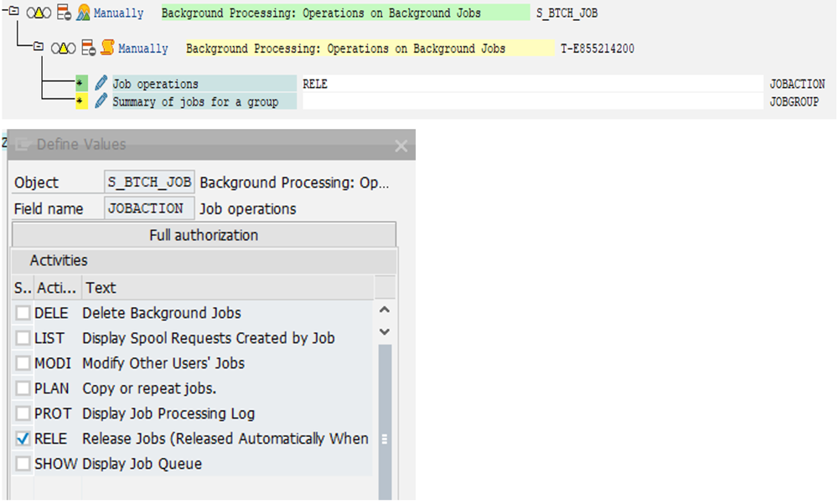The width and height of the screenshot is (838, 504).
Task: Check the PROT Display Job Processing Log checkbox
Action: pos(23,414)
